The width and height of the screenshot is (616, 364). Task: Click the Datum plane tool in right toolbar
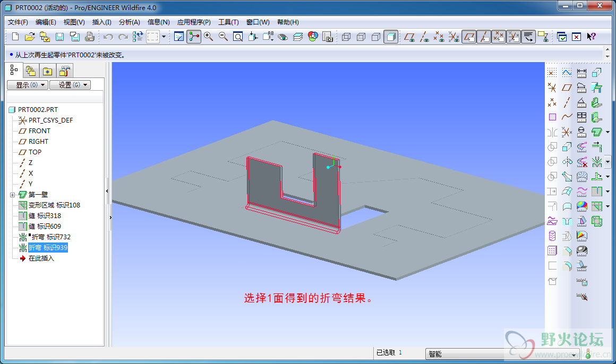coord(567,87)
